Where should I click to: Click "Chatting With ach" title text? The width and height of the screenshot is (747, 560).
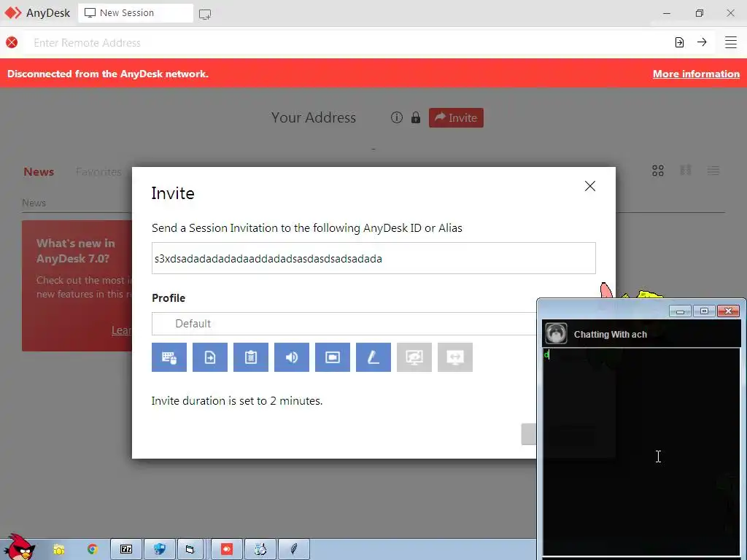(611, 334)
